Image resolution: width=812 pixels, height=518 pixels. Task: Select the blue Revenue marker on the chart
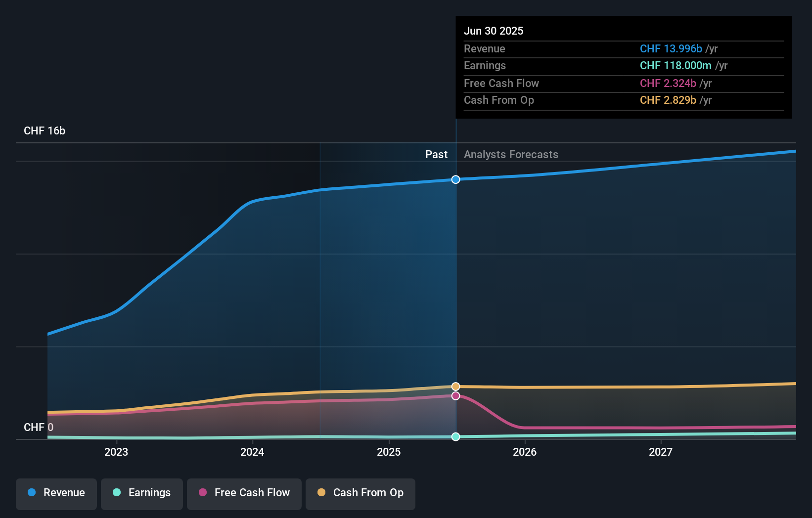click(455, 179)
